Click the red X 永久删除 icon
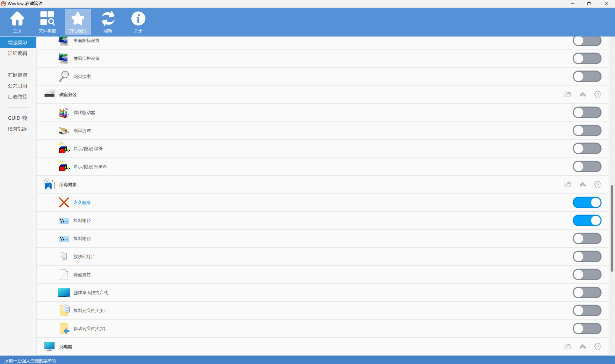Screen dimensions: 615x364 coord(64,202)
